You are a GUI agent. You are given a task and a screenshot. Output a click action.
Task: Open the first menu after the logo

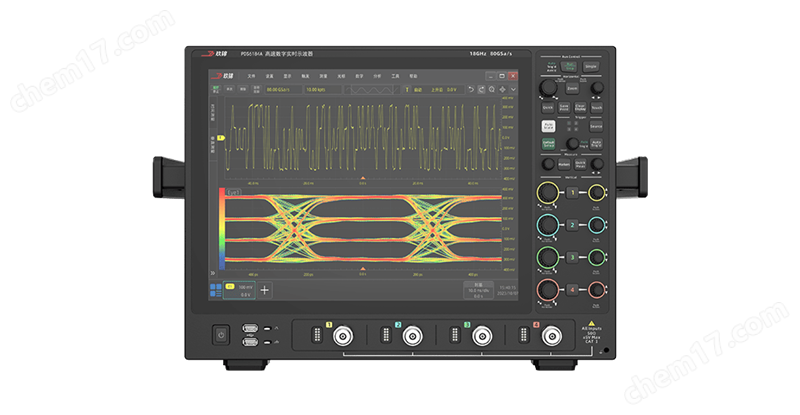coord(252,75)
